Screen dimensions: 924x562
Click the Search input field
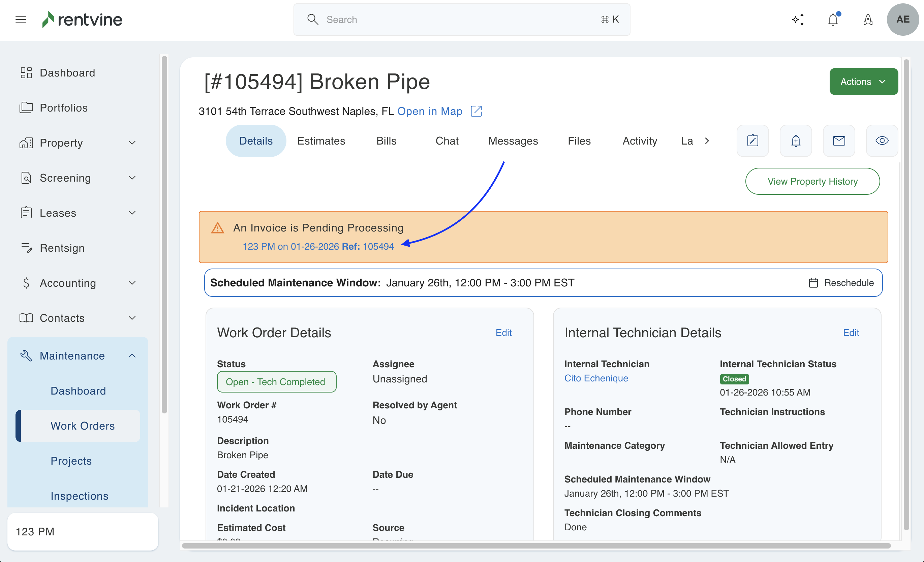point(461,20)
